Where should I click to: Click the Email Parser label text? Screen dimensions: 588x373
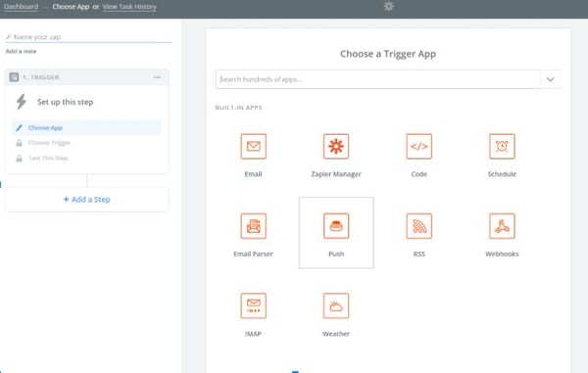click(253, 254)
